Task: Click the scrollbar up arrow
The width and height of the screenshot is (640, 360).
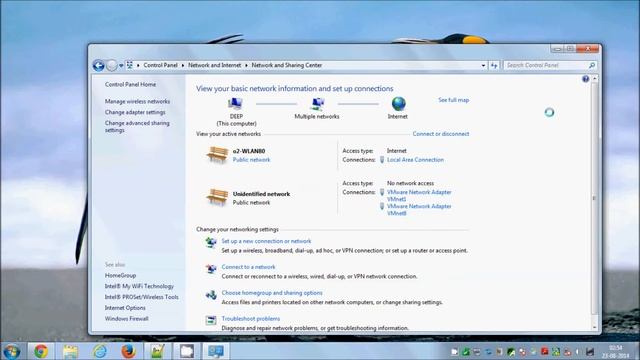Action: pos(594,78)
